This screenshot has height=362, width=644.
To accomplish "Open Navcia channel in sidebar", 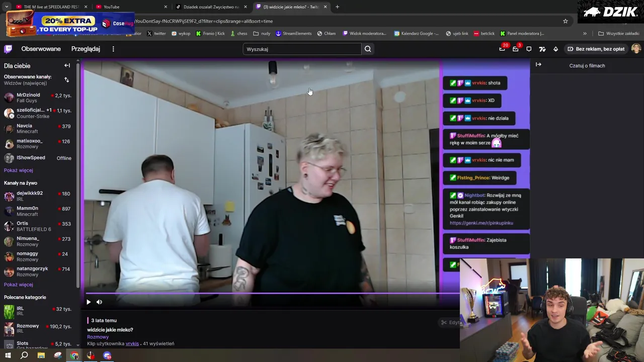I will pyautogui.click(x=38, y=129).
